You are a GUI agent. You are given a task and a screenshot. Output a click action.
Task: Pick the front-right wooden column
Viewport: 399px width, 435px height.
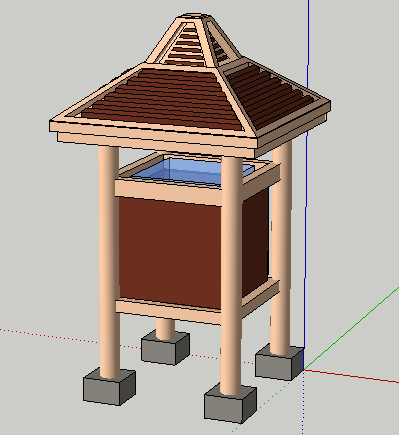pyautogui.click(x=231, y=275)
